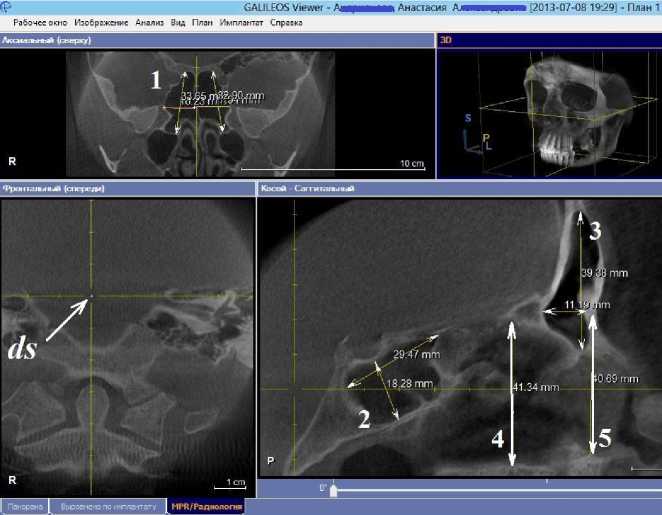Open the План menu
The height and width of the screenshot is (515, 662).
[202, 23]
